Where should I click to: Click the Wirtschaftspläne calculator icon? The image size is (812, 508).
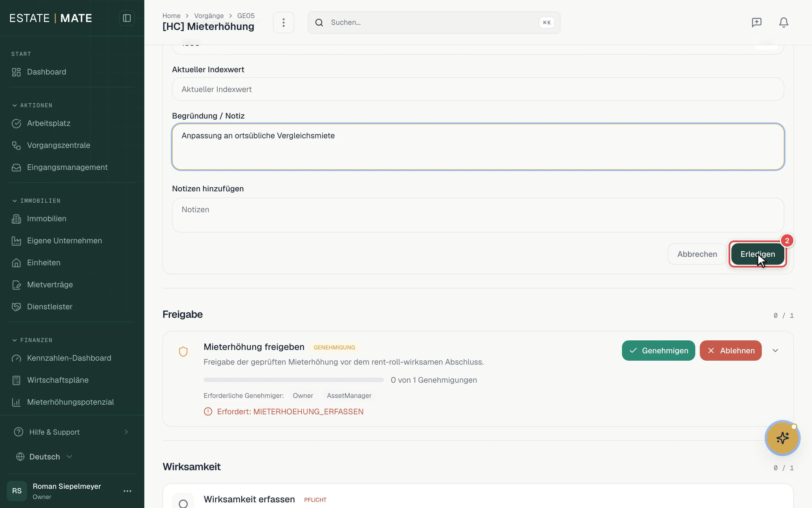16,380
